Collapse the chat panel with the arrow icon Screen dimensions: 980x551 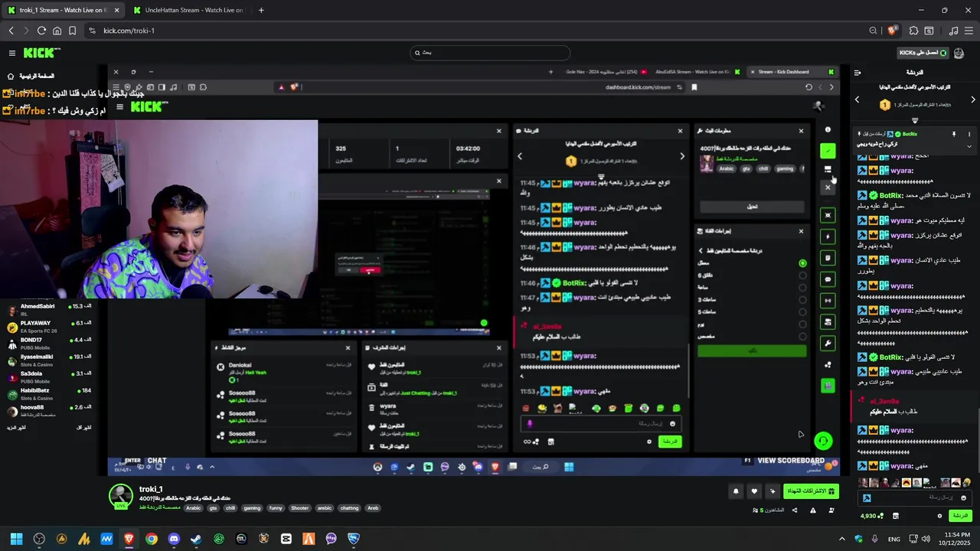tap(857, 73)
